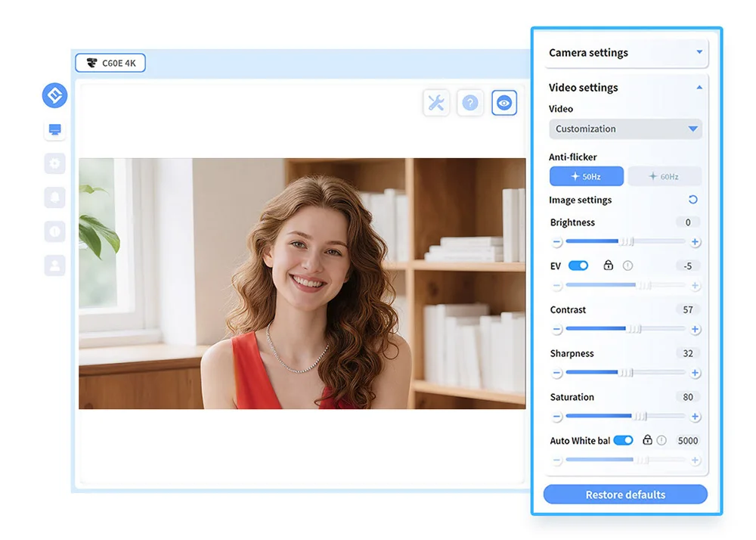This screenshot has width=756, height=540.
Task: Toggle the Auto White bal switch
Action: (x=624, y=440)
